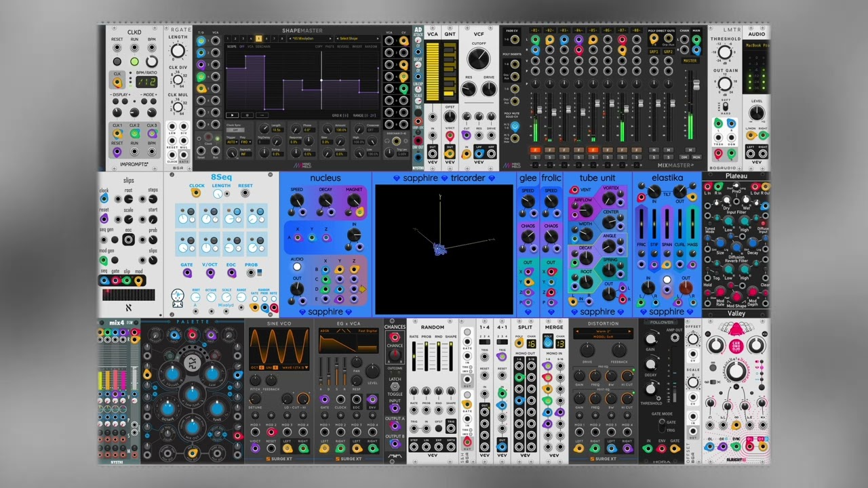Click the tube unit VENT port

tap(574, 190)
